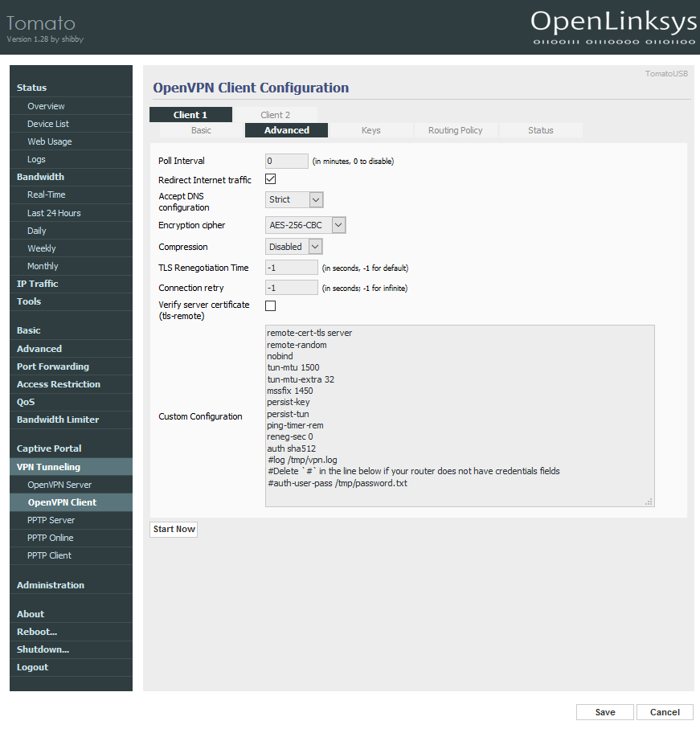Toggle Redirect Internet traffic checkbox
The image size is (700, 729).
[x=271, y=179]
